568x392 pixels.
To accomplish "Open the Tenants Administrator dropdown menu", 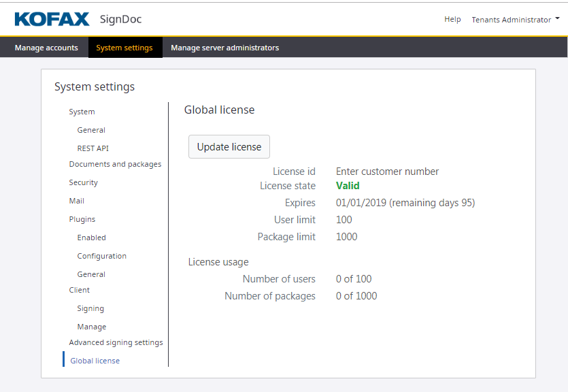I will pyautogui.click(x=516, y=20).
